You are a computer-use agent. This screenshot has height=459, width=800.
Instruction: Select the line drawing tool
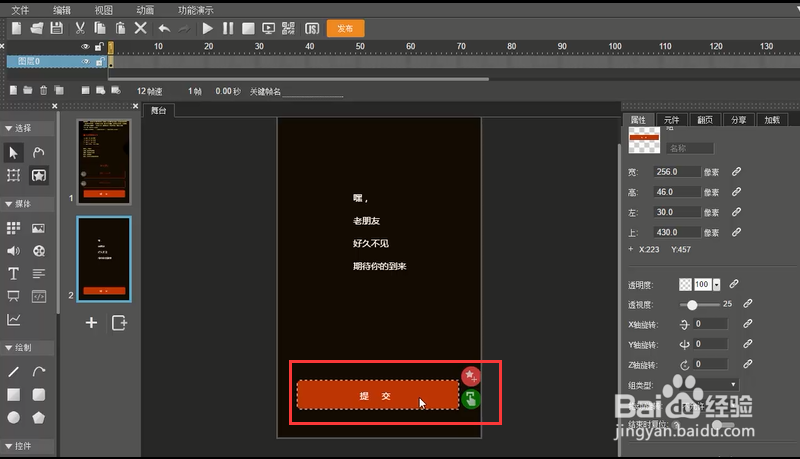pyautogui.click(x=13, y=372)
